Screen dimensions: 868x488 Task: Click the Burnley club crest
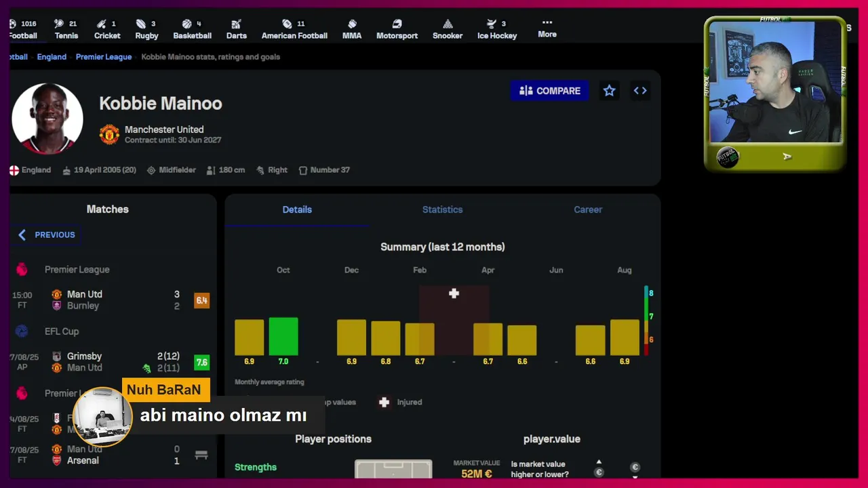click(x=57, y=306)
